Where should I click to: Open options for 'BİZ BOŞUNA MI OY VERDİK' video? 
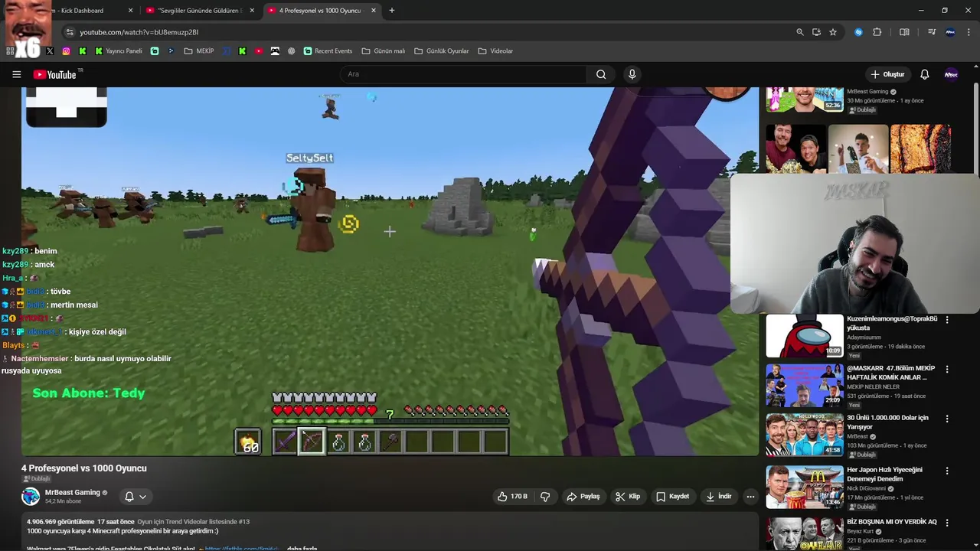click(x=947, y=523)
